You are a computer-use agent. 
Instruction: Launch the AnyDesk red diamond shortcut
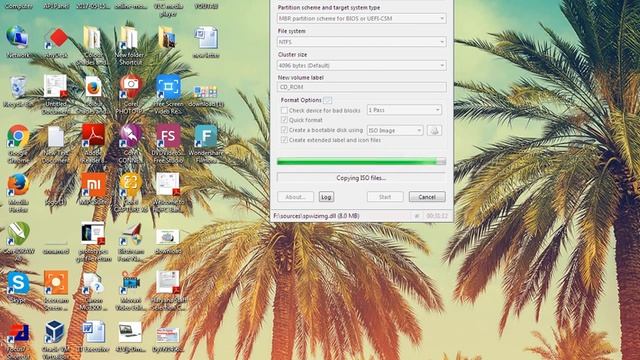click(56, 39)
